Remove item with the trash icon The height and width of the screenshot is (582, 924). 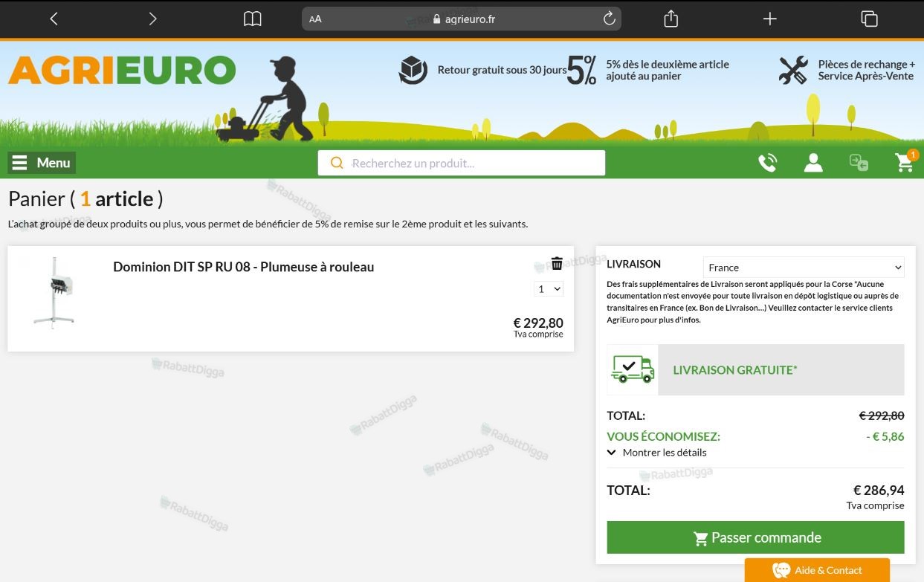tap(557, 263)
